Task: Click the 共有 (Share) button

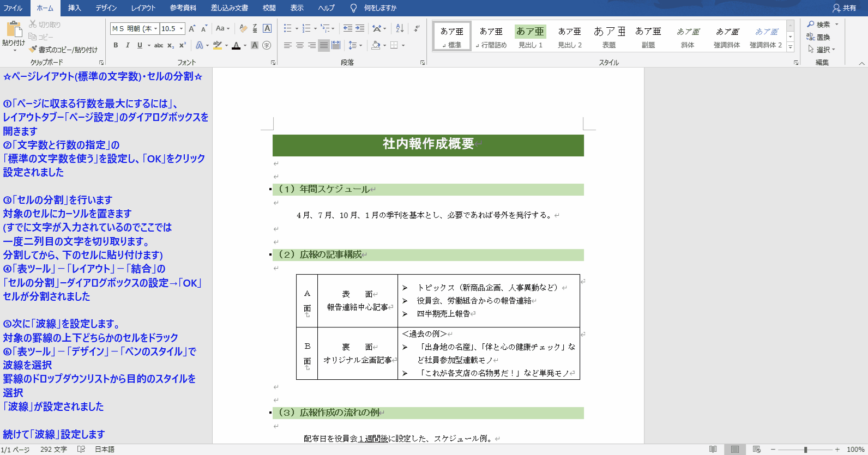Action: pos(844,8)
